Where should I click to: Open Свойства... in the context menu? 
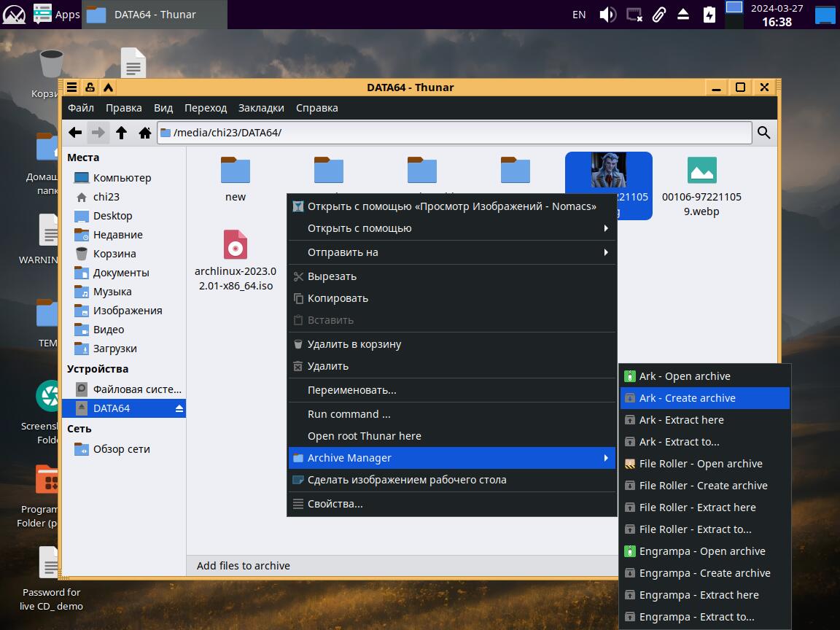pyautogui.click(x=451, y=504)
